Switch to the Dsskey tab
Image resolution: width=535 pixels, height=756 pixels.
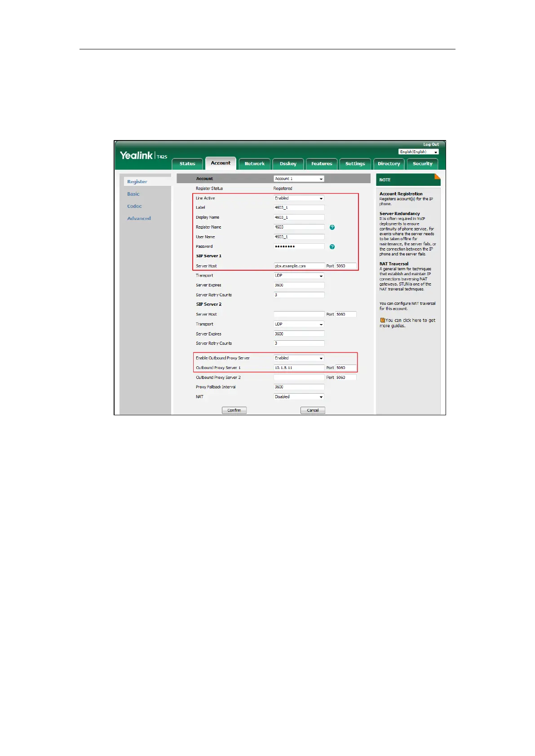[x=288, y=164]
